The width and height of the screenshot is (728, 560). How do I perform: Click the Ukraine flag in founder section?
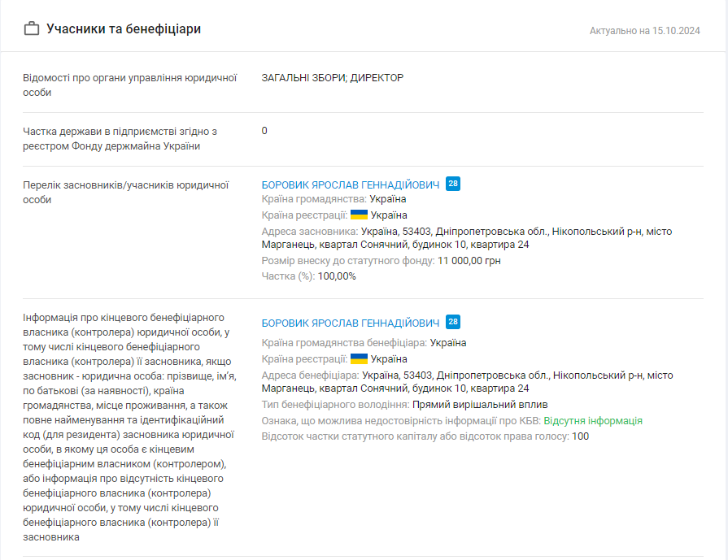click(x=359, y=215)
